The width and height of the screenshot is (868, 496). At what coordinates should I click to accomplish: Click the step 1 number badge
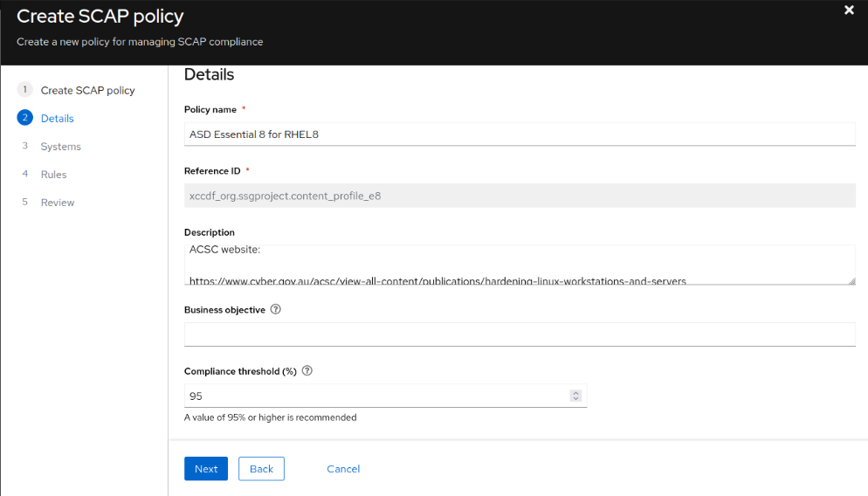click(x=25, y=89)
